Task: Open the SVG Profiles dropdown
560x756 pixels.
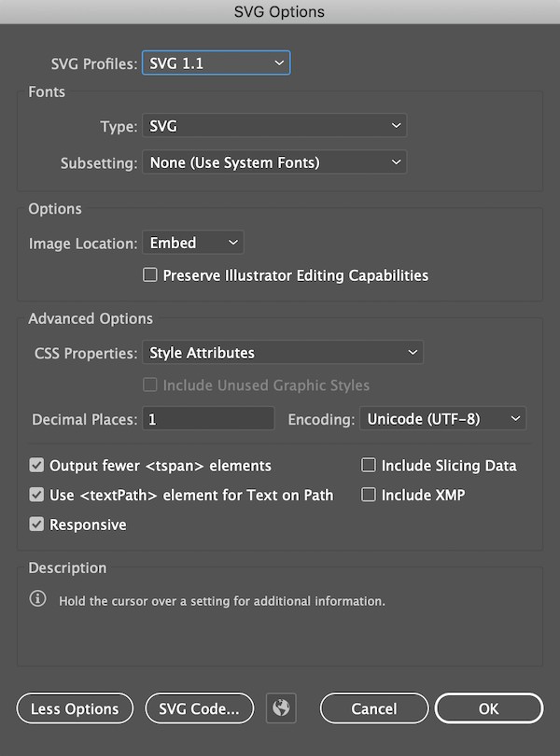Action: (216, 63)
